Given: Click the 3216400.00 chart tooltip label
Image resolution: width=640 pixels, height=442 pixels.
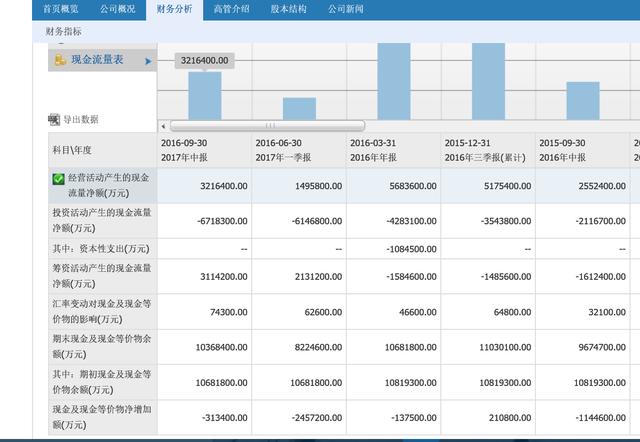Looking at the screenshot, I should (204, 60).
